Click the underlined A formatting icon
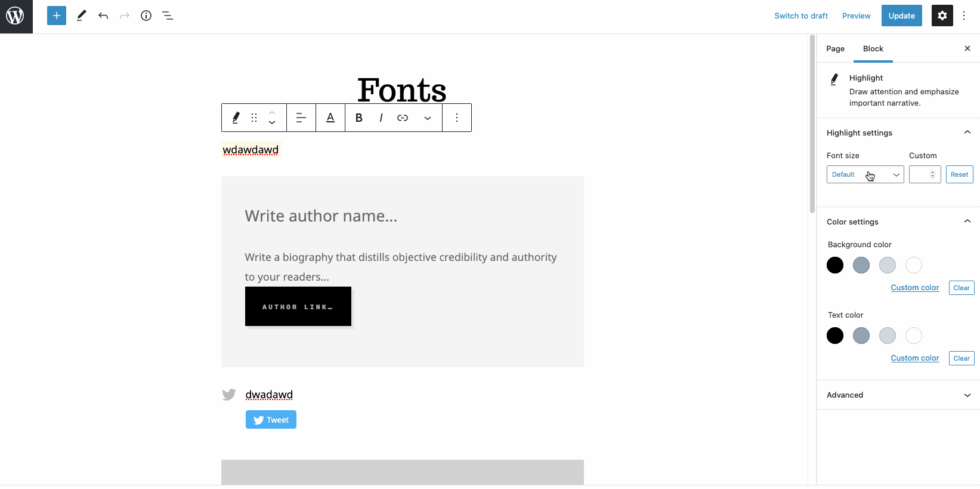Image resolution: width=980 pixels, height=489 pixels. coord(330,118)
